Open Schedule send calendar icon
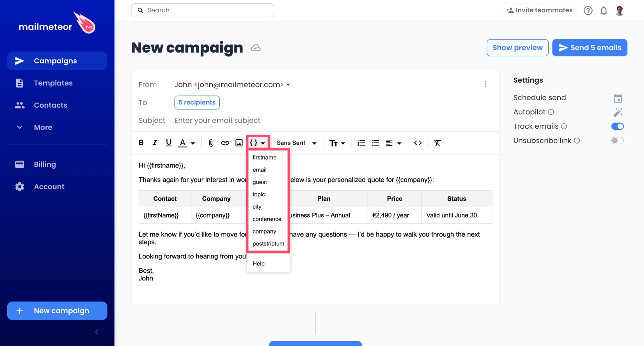 coord(617,98)
